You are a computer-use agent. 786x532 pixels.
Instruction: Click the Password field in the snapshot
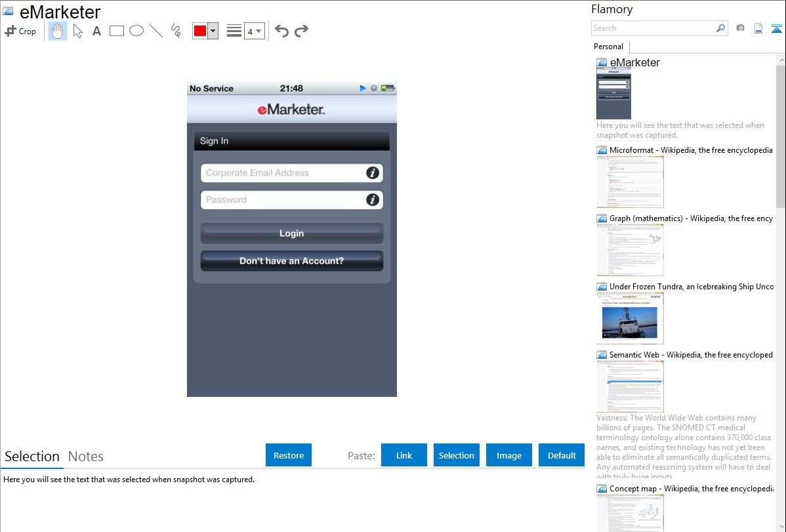tap(292, 199)
